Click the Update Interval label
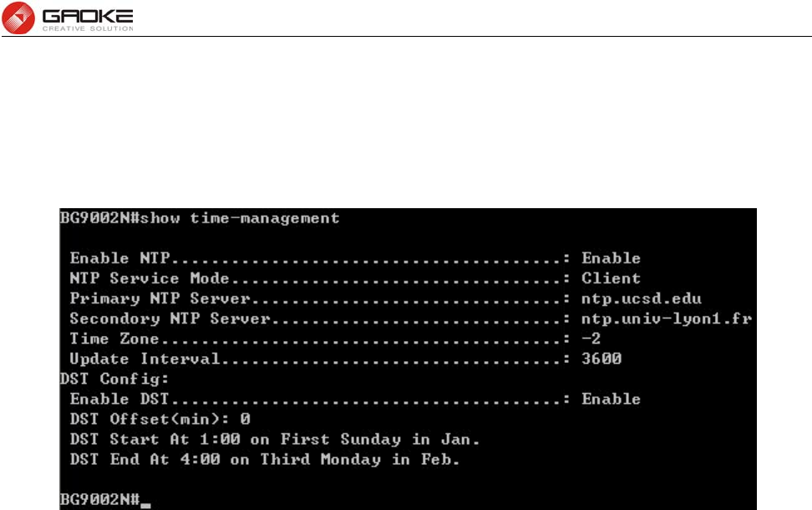The image size is (812, 510). click(x=145, y=359)
